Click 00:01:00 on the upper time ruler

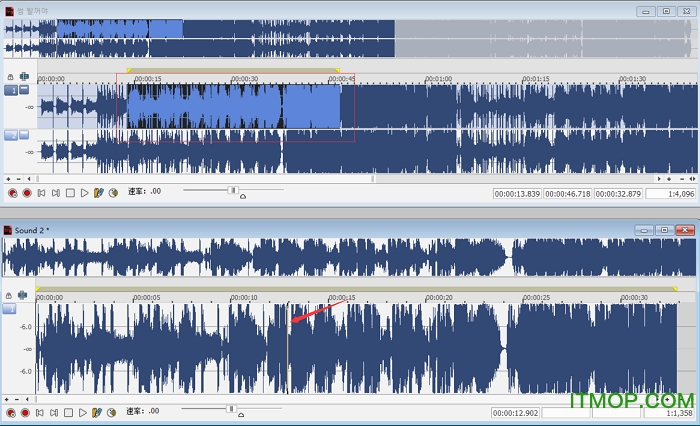click(438, 79)
